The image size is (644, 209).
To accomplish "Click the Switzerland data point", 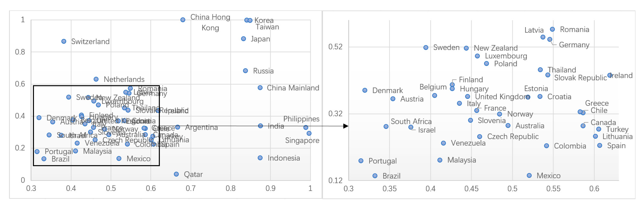I will point(64,41).
